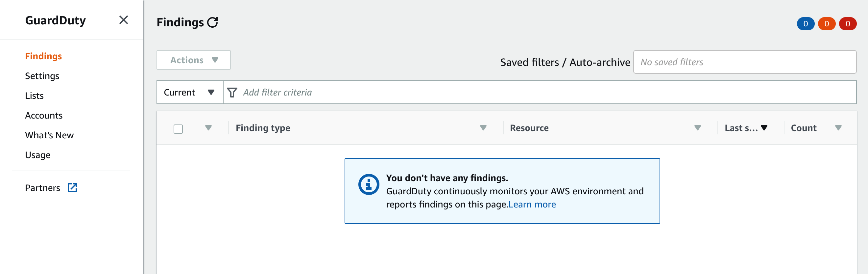Viewport: 868px width, 274px height.
Task: Click the blue low severity count badge
Action: pos(805,24)
